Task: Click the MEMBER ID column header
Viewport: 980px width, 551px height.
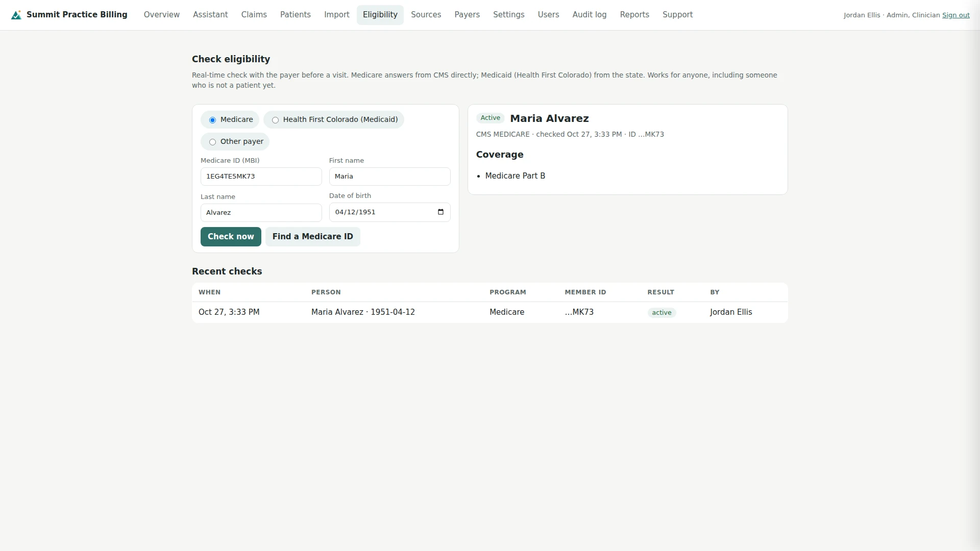Action: pyautogui.click(x=585, y=292)
